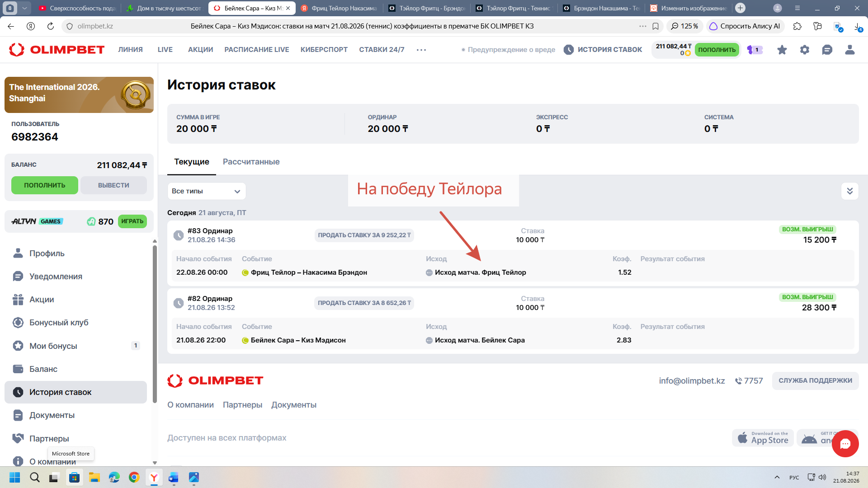Click green ПОПОЛНИТЬ button in header
The image size is (868, 488).
(x=717, y=50)
